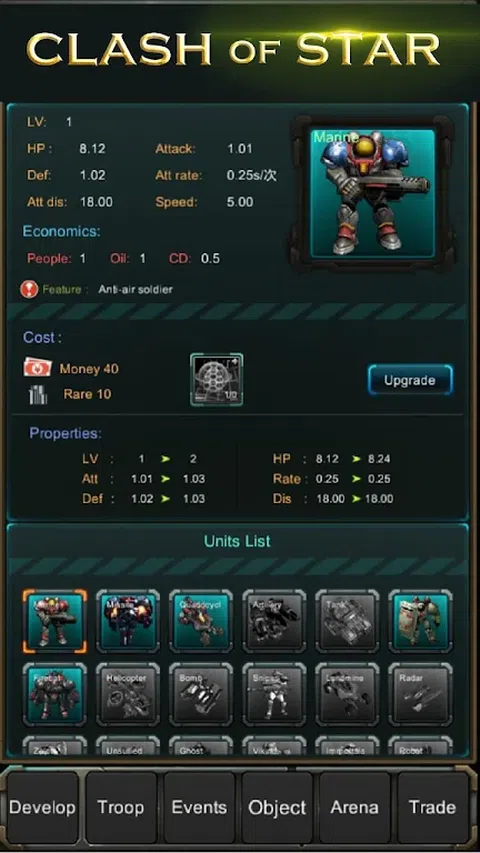
Task: Select the Firebat unit icon
Action: tap(55, 694)
